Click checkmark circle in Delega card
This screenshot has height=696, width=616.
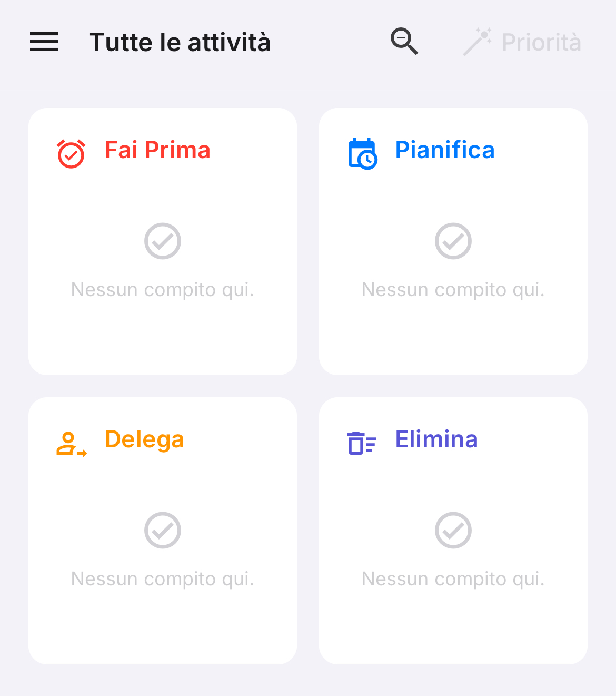click(x=163, y=530)
